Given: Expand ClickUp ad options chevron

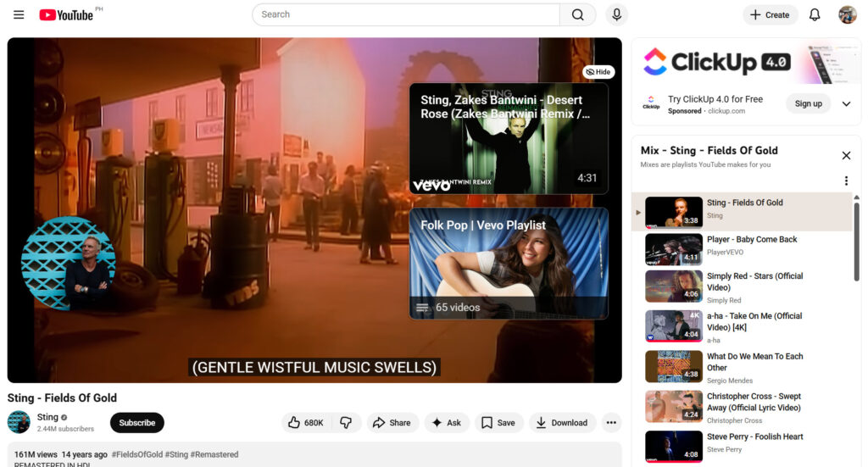Looking at the screenshot, I should coord(847,103).
